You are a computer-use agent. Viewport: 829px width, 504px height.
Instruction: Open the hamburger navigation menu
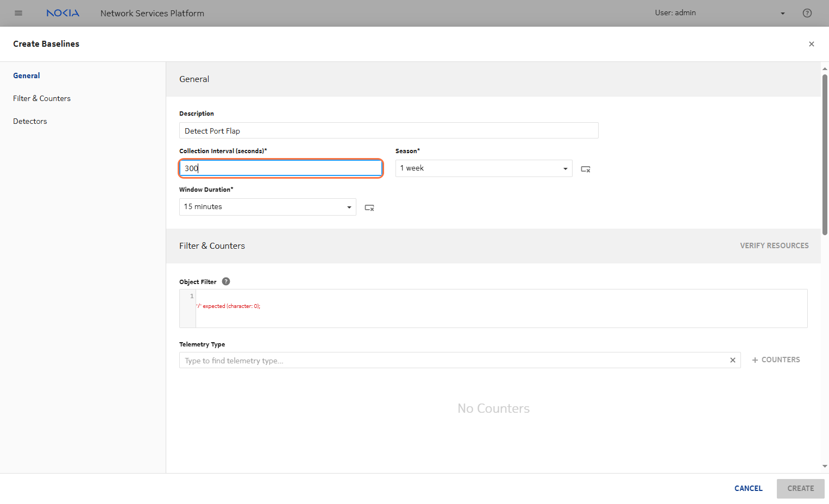(x=18, y=13)
